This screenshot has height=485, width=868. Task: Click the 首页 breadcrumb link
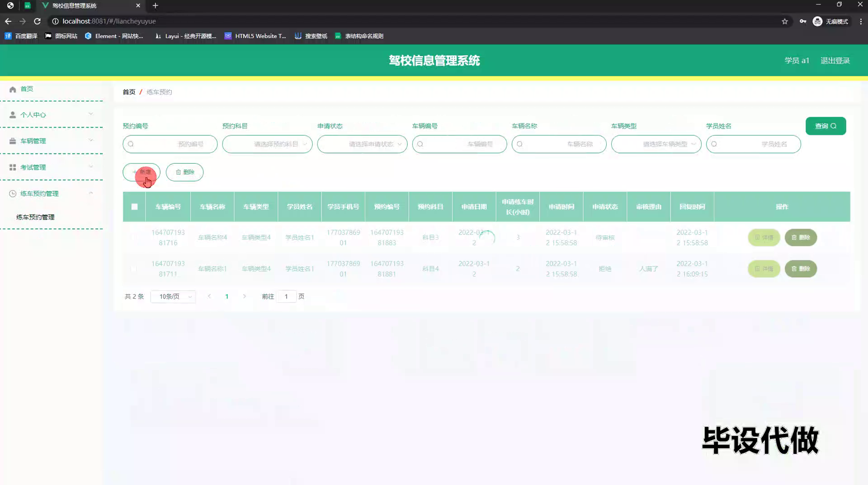[x=129, y=92]
